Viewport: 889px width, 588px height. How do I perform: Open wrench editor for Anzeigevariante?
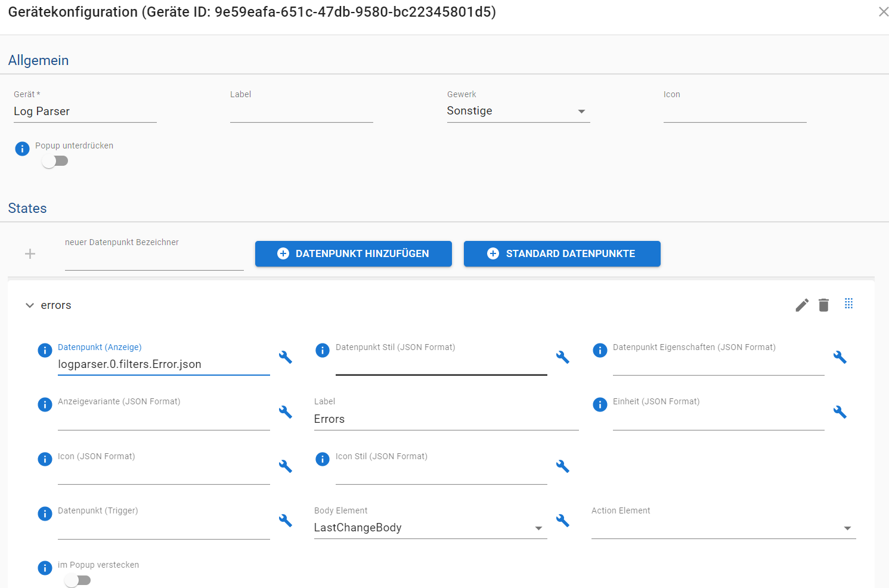(x=286, y=412)
